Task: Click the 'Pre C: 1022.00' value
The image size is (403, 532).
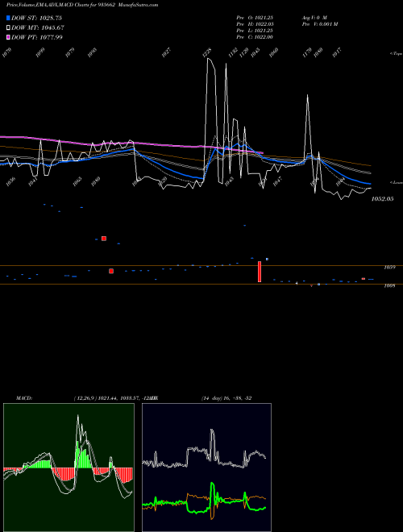Action: 255,37
